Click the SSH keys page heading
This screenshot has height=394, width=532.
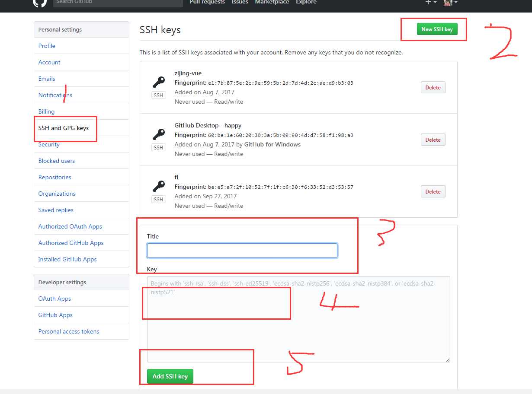tap(160, 30)
